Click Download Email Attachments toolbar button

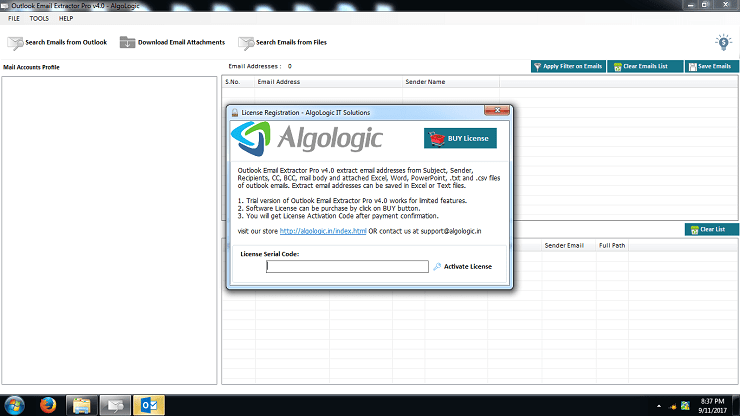[x=172, y=42]
